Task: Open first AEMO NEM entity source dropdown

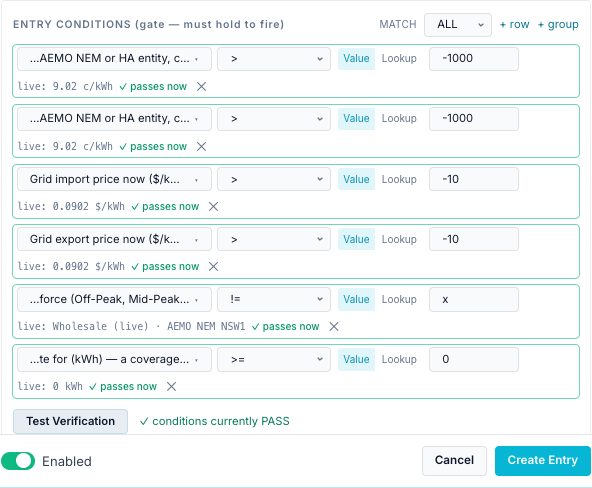Action: 114,59
